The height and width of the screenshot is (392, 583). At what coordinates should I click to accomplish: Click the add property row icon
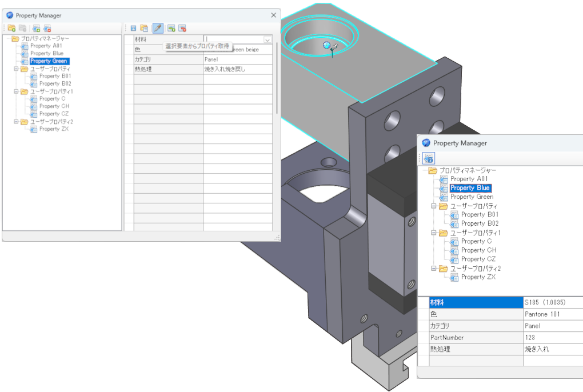coord(171,28)
